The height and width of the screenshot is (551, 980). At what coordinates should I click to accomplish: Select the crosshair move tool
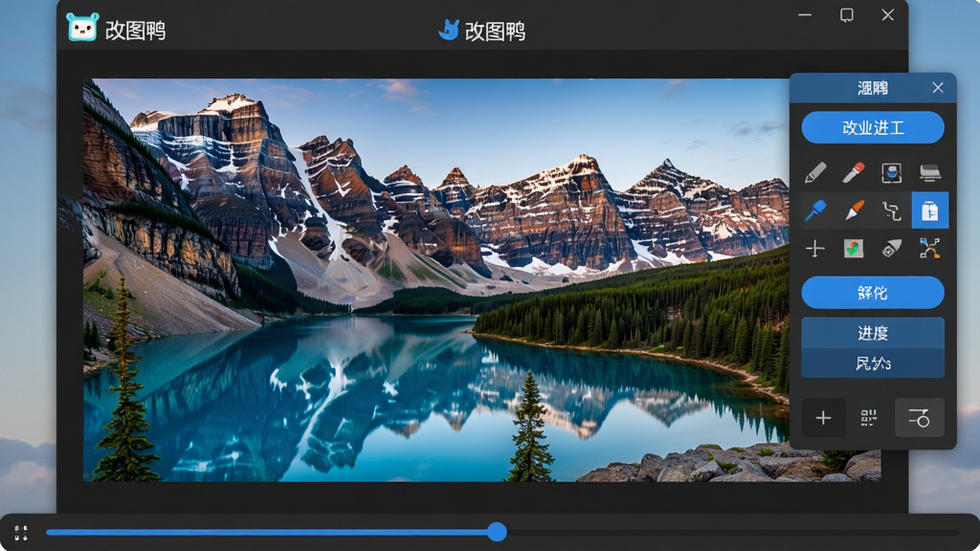815,249
